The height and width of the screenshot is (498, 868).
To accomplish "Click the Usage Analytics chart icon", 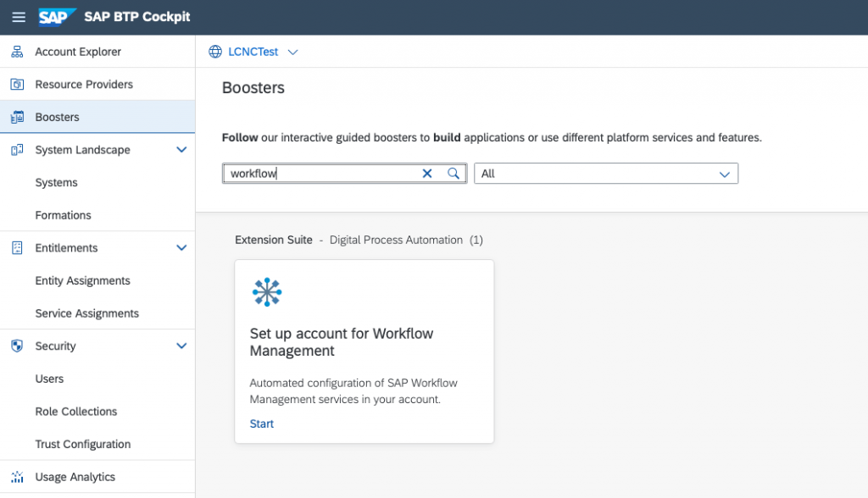I will coord(17,477).
